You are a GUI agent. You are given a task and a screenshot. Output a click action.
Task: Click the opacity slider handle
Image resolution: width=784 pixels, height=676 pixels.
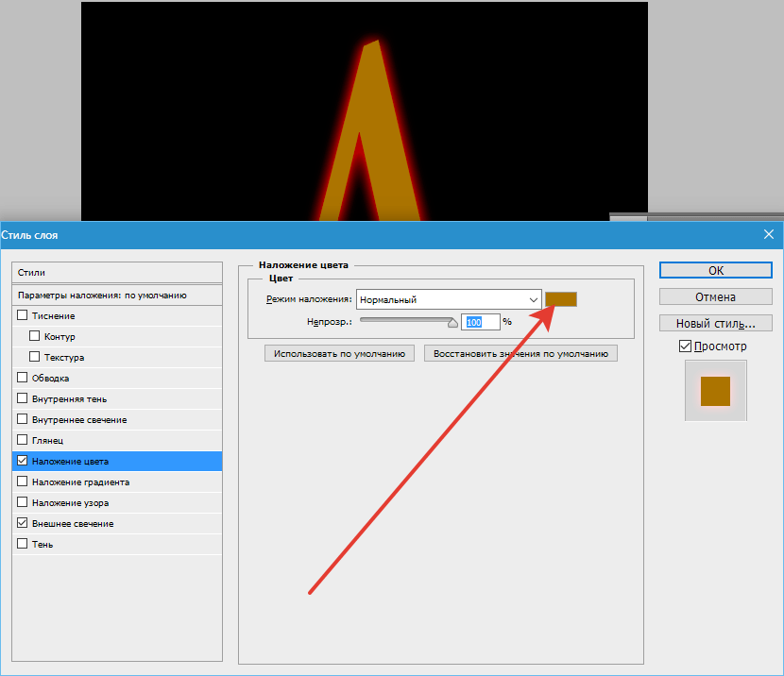click(x=452, y=322)
